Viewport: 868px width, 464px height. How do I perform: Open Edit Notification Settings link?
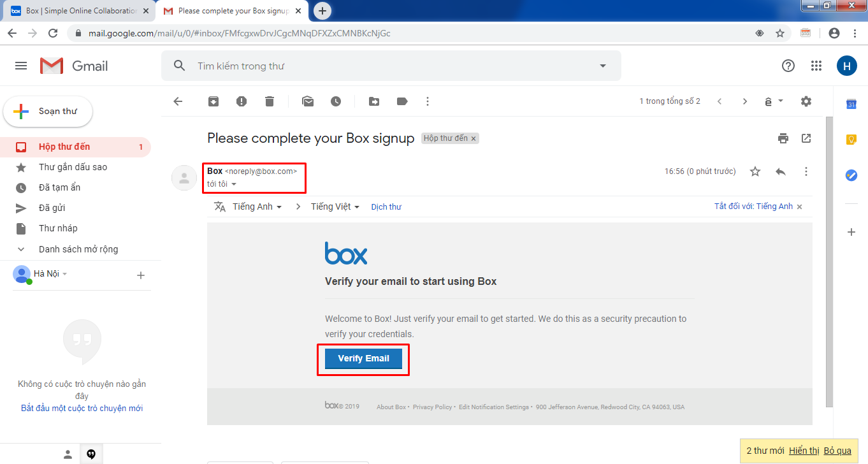click(494, 407)
